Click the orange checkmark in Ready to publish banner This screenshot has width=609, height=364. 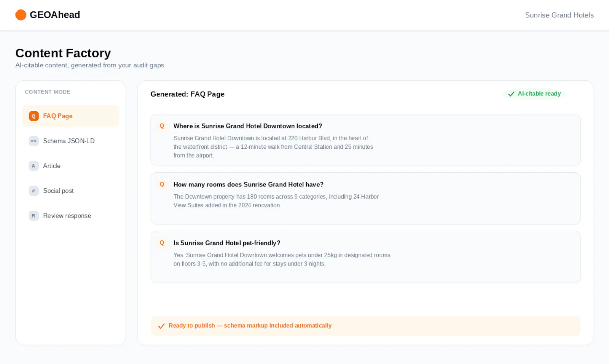[161, 326]
